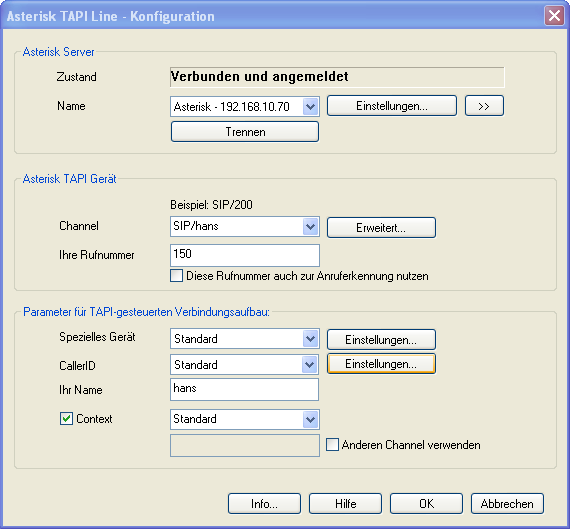Screen dimensions: 570x529
Task: Click the Asterisk TAPI Gerät group label
Action: pyautogui.click(x=69, y=179)
